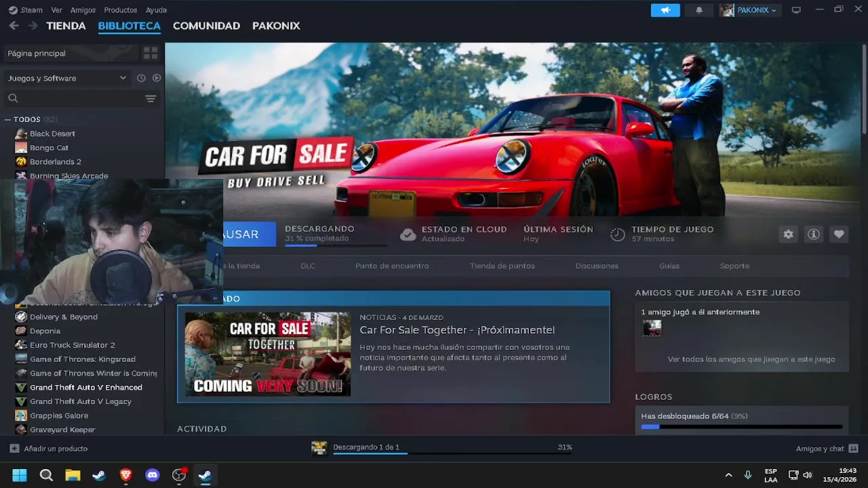The image size is (868, 488).
Task: Go forward with the right arrow
Action: tap(33, 26)
